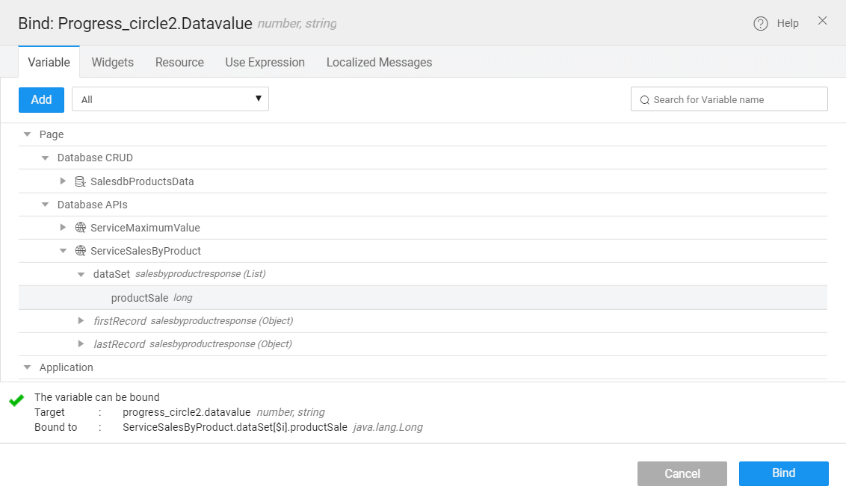This screenshot has width=846, height=504.
Task: Select the productSale field row
Action: [140, 298]
